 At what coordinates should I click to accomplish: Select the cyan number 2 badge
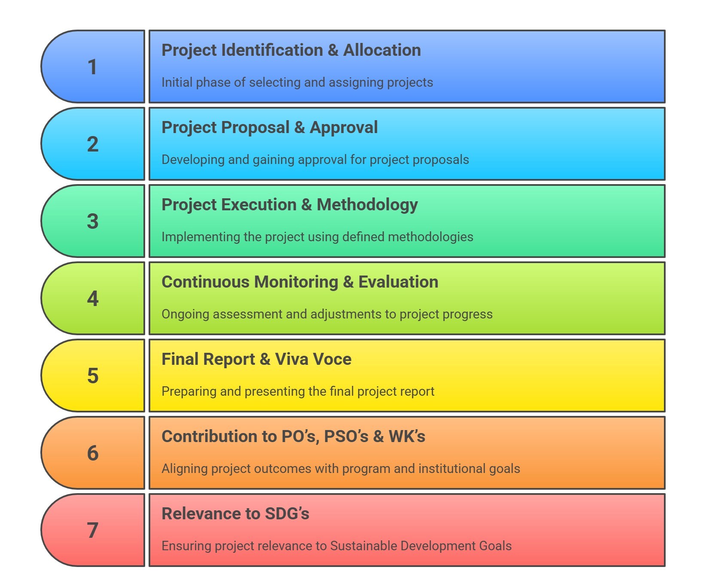[93, 144]
